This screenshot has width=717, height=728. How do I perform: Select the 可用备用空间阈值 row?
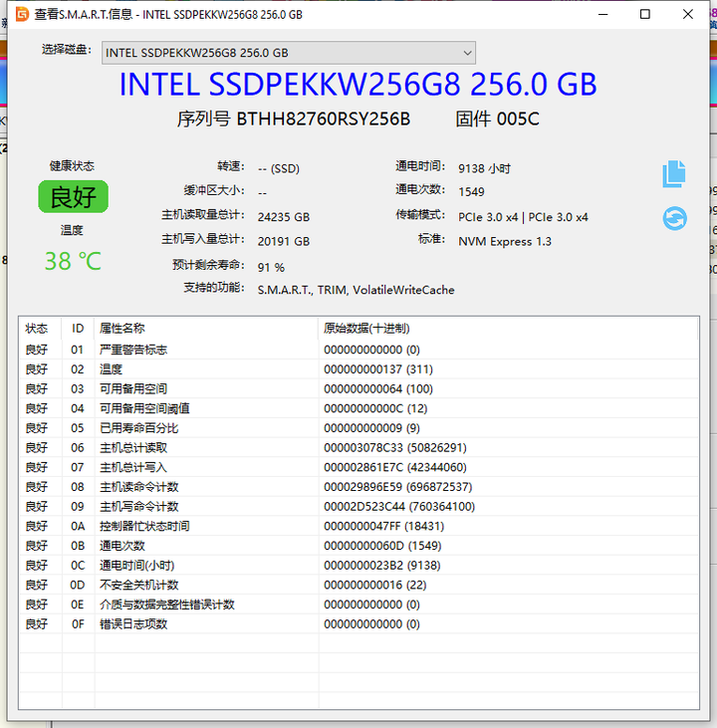pos(358,408)
